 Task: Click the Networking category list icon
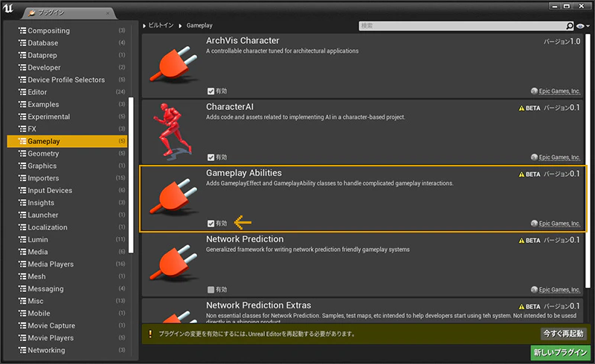pyautogui.click(x=22, y=351)
